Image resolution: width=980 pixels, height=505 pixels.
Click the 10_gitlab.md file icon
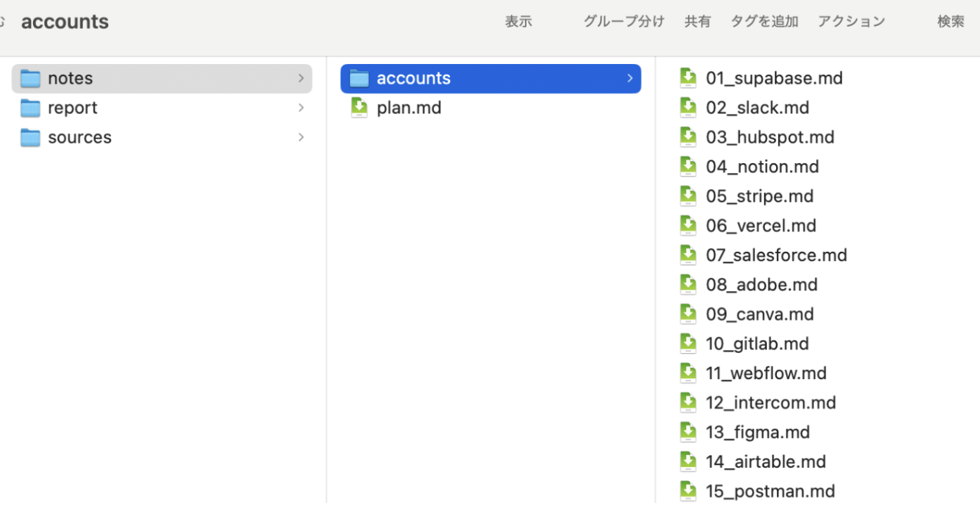coord(688,344)
